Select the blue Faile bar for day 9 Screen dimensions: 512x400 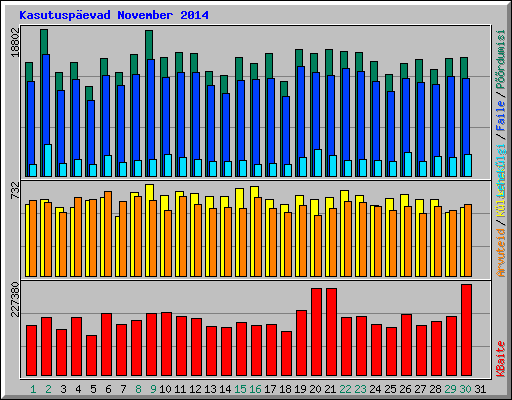pos(151,109)
